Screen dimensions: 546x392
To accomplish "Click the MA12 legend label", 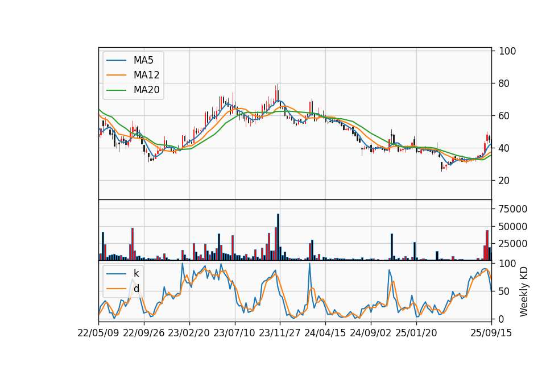I will tap(146, 75).
